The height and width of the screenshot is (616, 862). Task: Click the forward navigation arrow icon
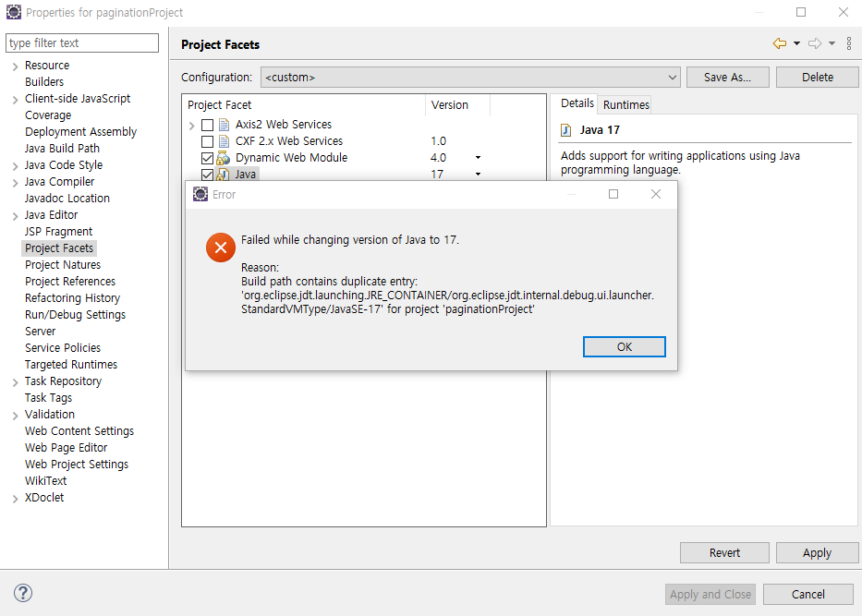pos(815,43)
